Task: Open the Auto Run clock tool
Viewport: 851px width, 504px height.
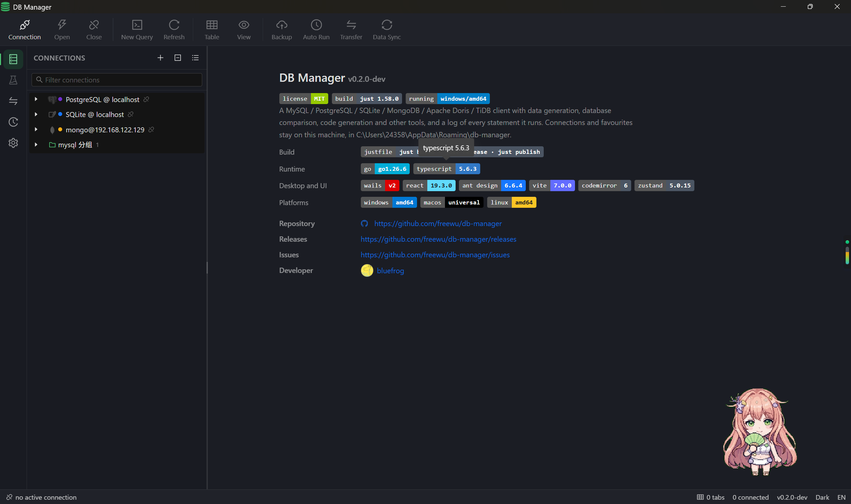Action: (x=316, y=30)
